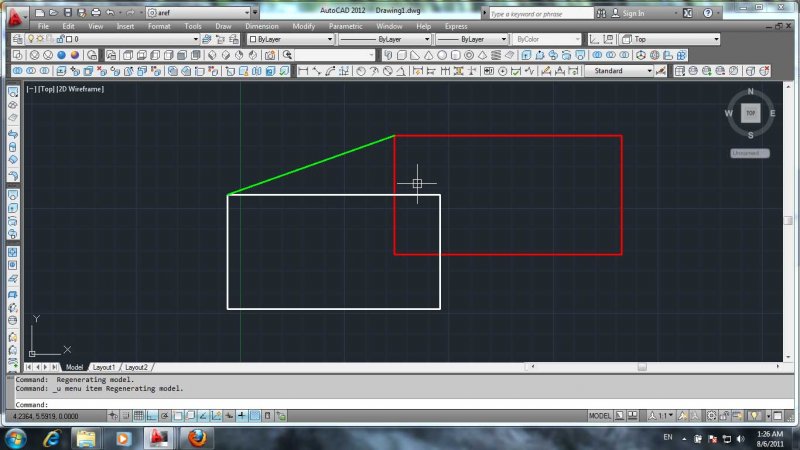
Task: Click the Aligned dimension icon
Action: 317,71
